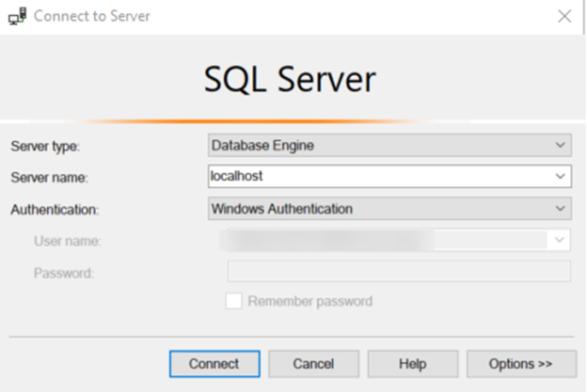
Task: Click the User name label
Action: pos(68,241)
